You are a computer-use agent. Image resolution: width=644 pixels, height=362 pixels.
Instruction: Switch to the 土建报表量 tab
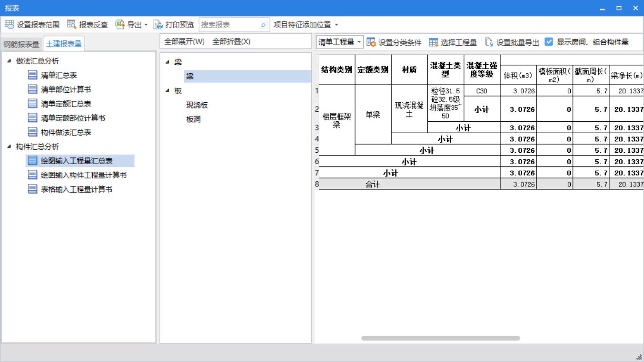pos(64,43)
